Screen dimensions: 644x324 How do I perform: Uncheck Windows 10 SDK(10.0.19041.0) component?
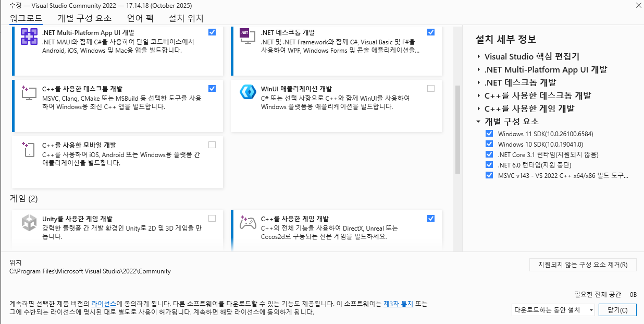pos(489,144)
